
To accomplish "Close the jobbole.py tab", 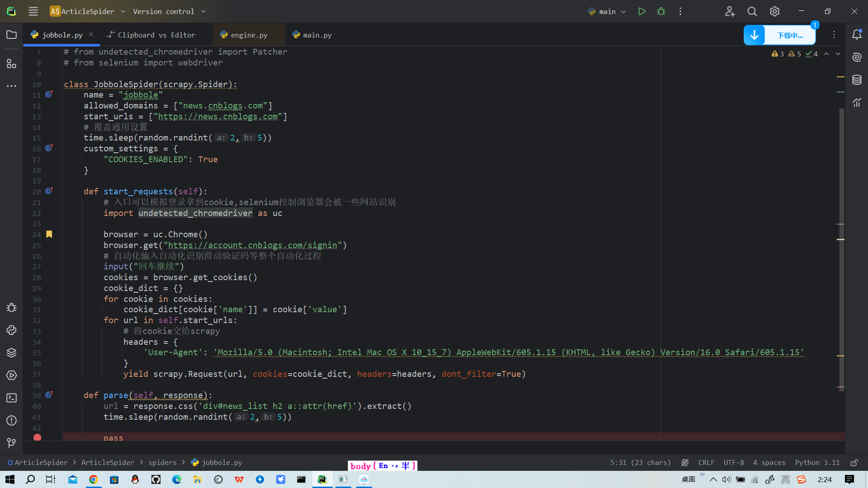I will (91, 34).
